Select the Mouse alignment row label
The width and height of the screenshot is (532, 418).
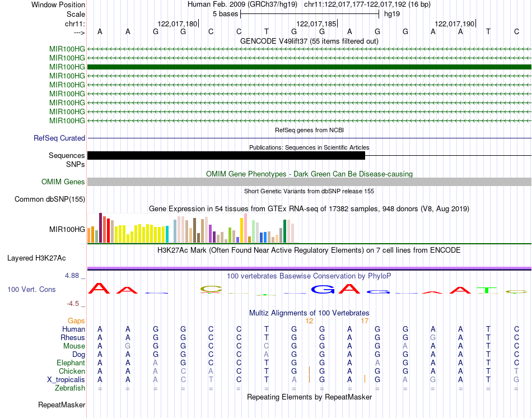(74, 346)
